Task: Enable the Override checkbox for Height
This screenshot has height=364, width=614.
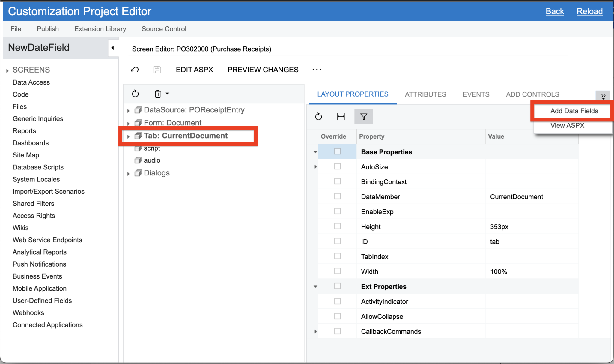Action: click(337, 226)
